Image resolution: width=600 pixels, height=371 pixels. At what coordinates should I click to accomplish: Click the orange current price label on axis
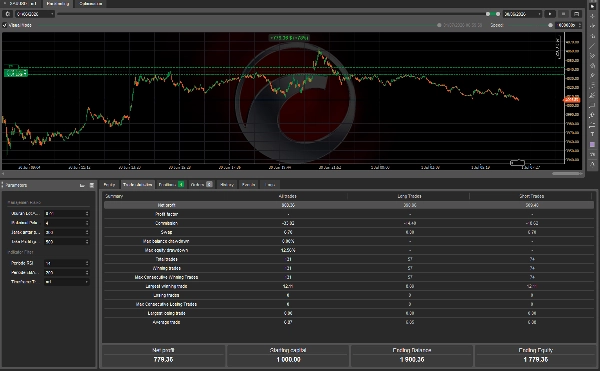(x=572, y=100)
